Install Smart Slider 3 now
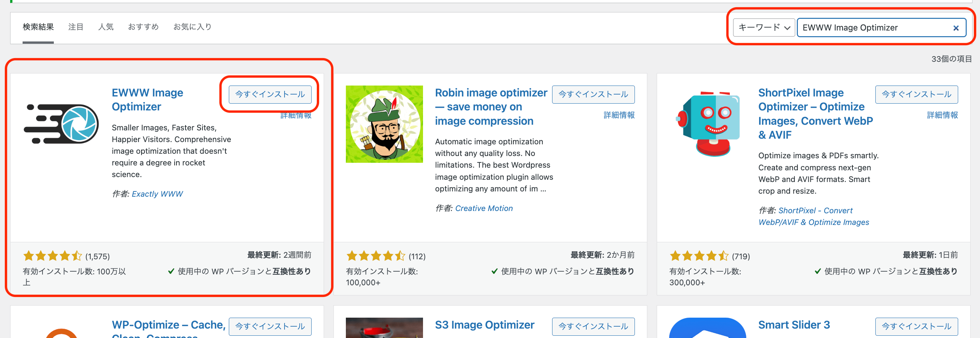The height and width of the screenshot is (338, 980). point(916,326)
